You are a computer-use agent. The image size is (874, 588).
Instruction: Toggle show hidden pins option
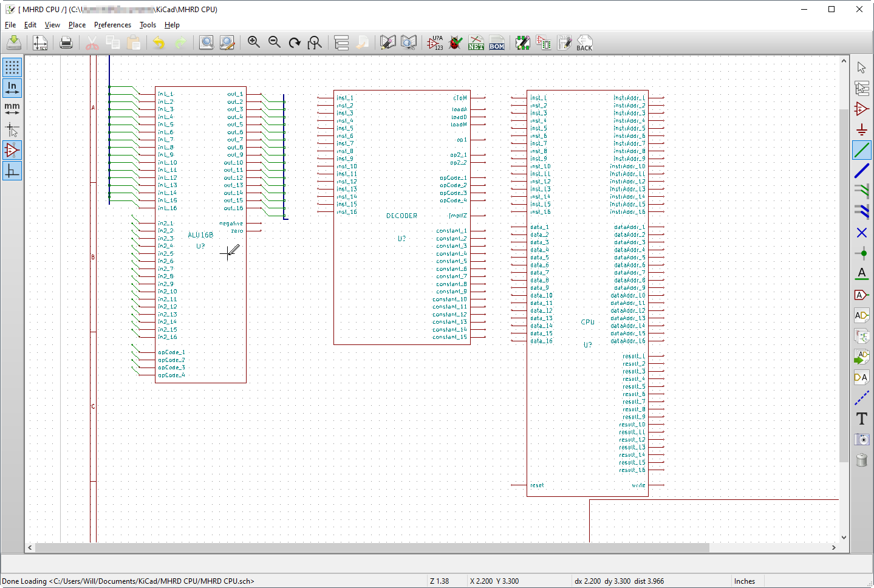(x=12, y=150)
